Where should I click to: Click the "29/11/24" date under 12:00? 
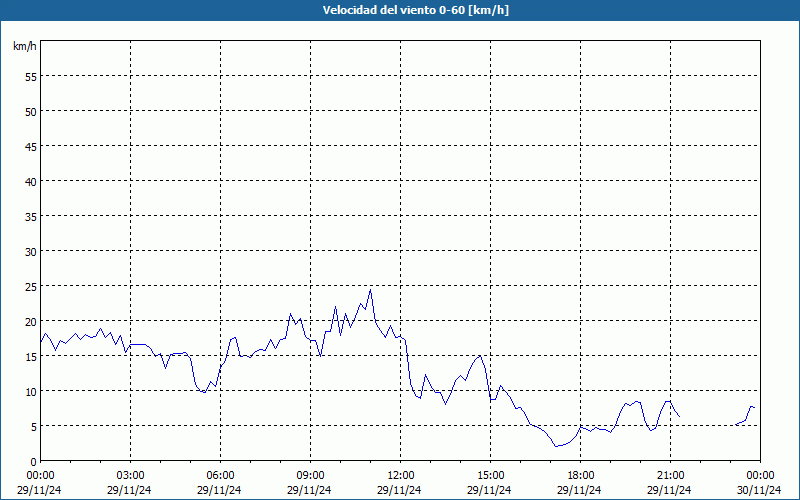pos(399,490)
